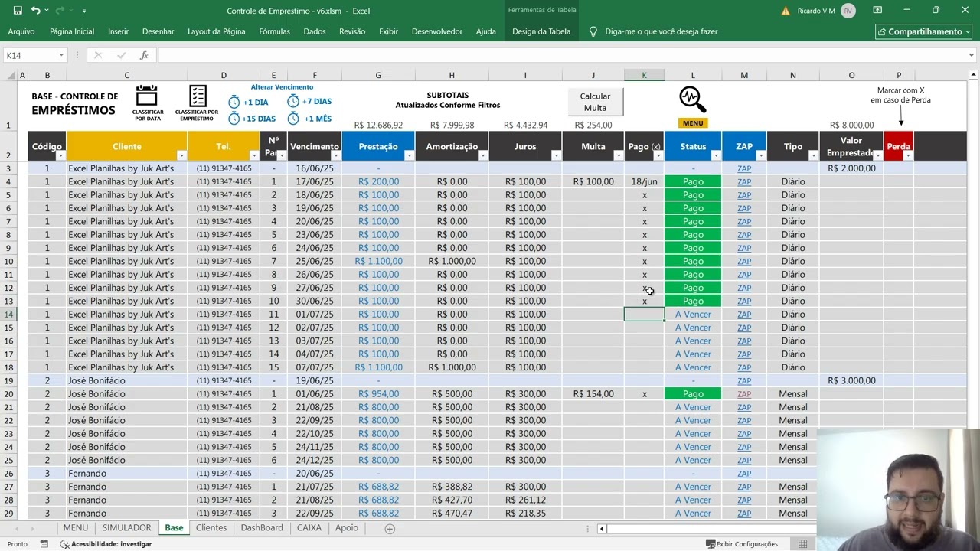Viewport: 980px width, 551px height.
Task: Click the +15 DIAS stopwatch icon
Action: pyautogui.click(x=234, y=119)
